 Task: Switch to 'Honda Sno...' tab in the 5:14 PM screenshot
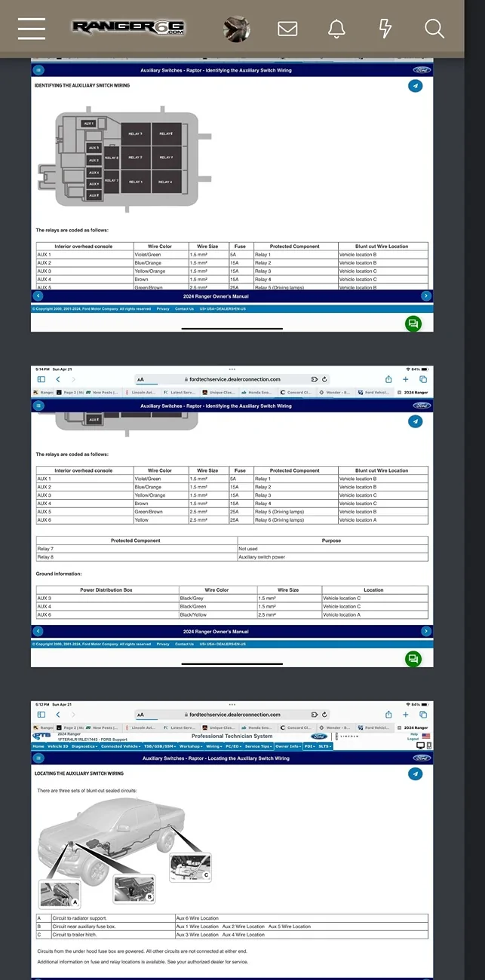tap(256, 392)
